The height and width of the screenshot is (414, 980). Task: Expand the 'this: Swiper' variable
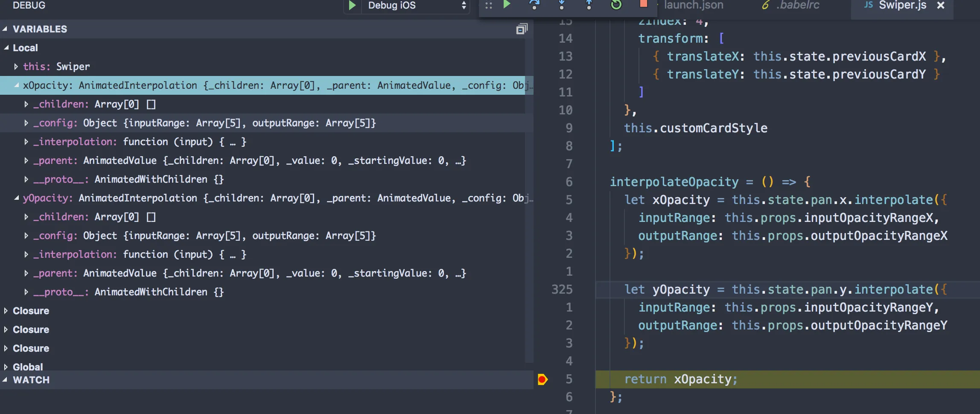[16, 67]
